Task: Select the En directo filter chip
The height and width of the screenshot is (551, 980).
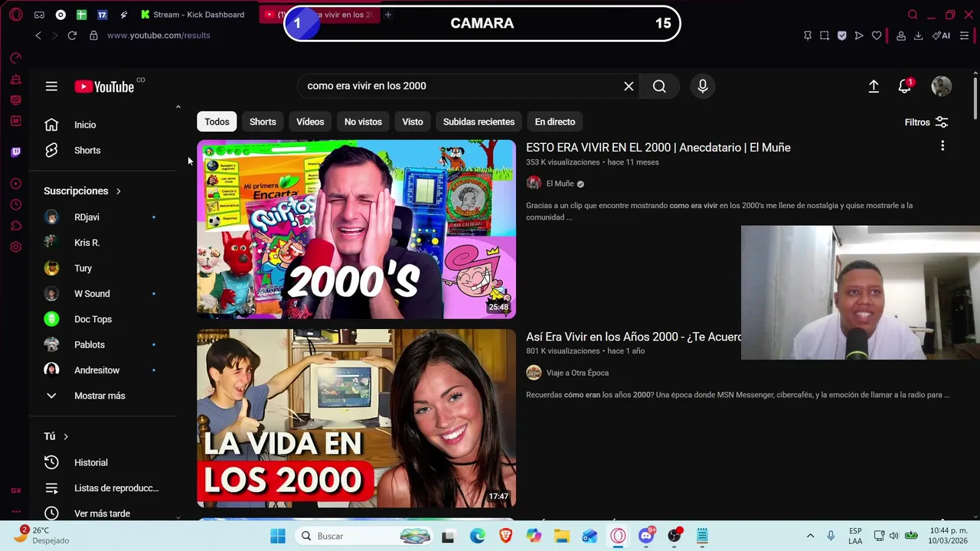Action: [555, 122]
